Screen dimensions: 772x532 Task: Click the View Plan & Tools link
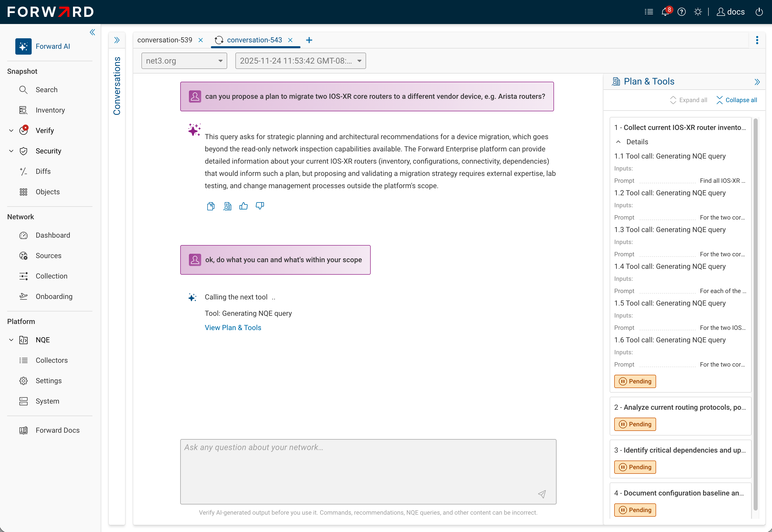pyautogui.click(x=233, y=328)
